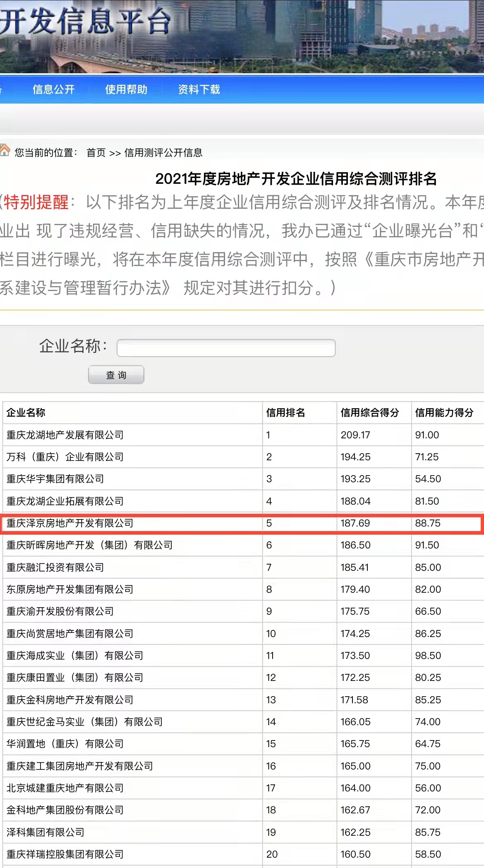This screenshot has width=484, height=868.
Task: Focus the 企业名称 search input field
Action: 226,348
